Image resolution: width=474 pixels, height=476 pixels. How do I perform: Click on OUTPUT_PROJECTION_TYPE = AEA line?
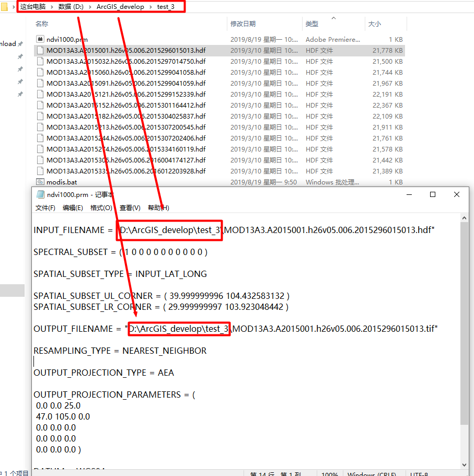pyautogui.click(x=103, y=373)
